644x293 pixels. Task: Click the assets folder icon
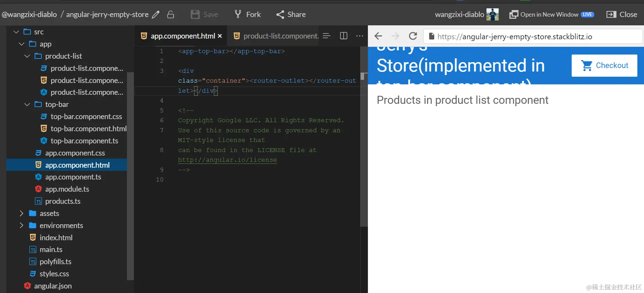coord(33,214)
